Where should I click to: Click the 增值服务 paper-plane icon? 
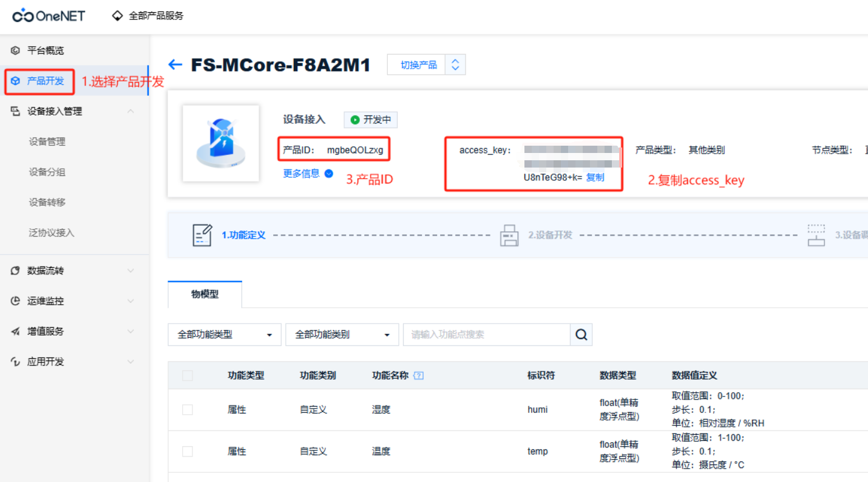click(15, 331)
